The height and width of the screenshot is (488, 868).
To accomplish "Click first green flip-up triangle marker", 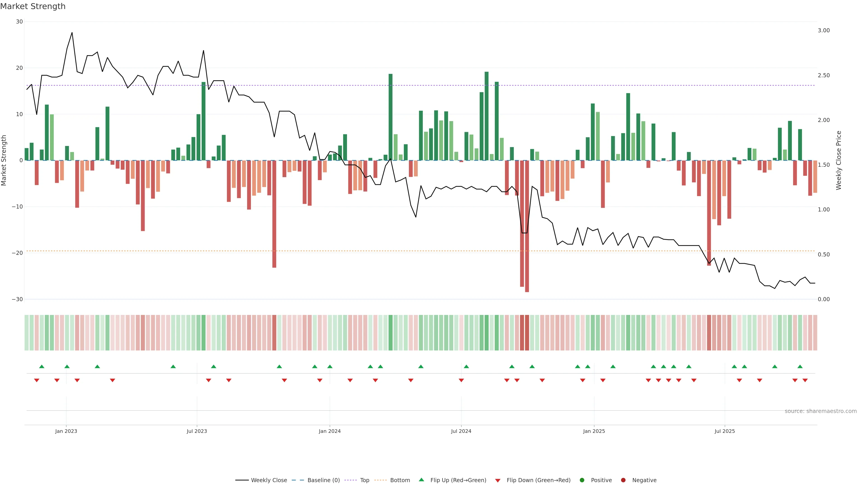I will click(x=42, y=366).
